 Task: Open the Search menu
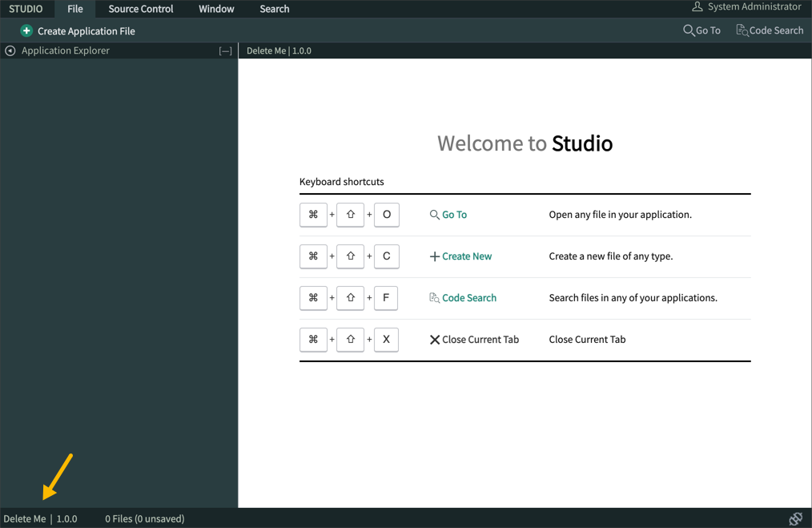pos(274,9)
